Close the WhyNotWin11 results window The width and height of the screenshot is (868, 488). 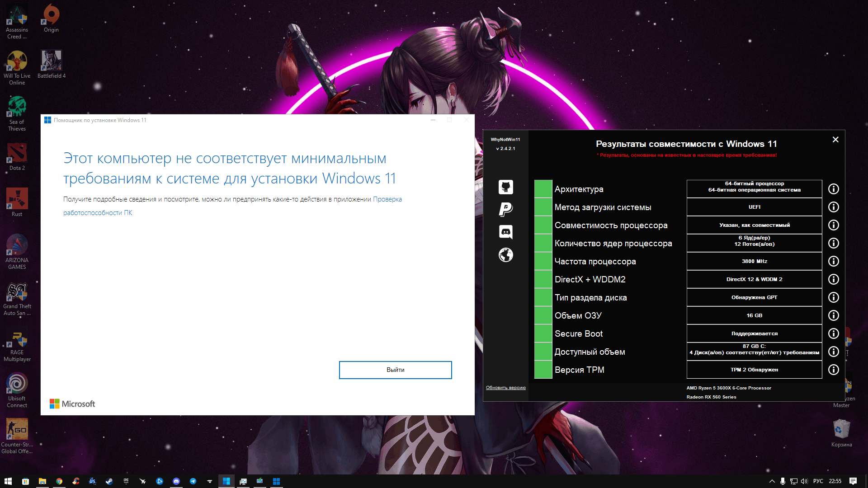(x=835, y=140)
